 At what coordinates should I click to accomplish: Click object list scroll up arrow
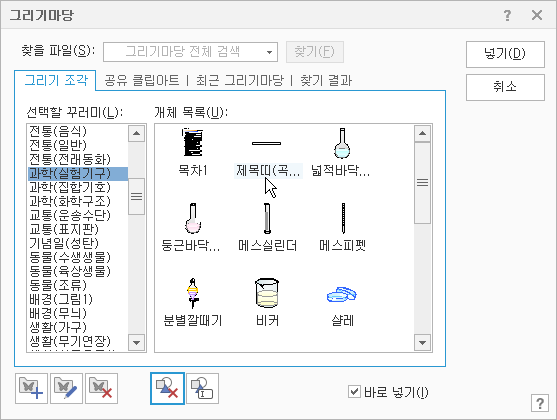pos(422,134)
